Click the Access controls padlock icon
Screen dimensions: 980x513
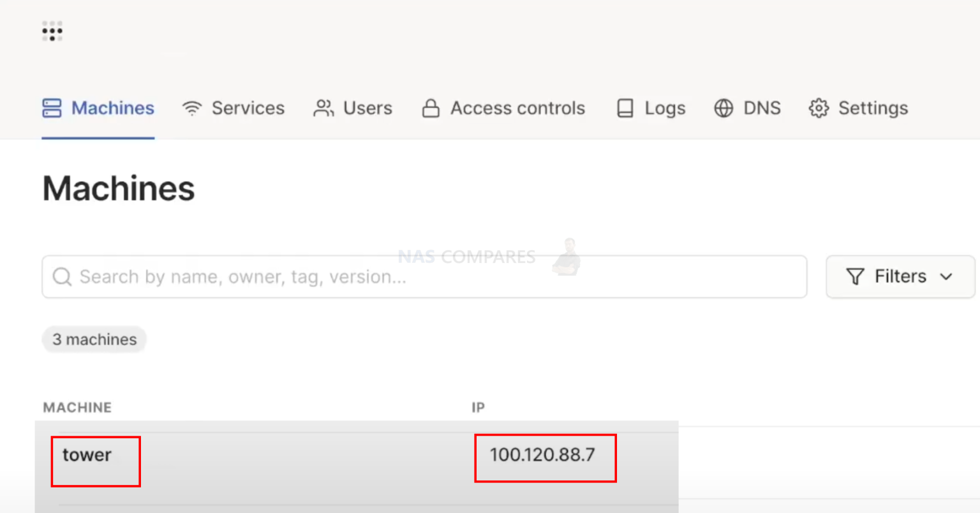[x=431, y=108]
